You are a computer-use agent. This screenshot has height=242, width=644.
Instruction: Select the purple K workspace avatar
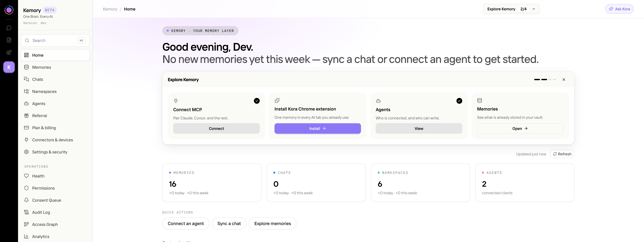[9, 67]
